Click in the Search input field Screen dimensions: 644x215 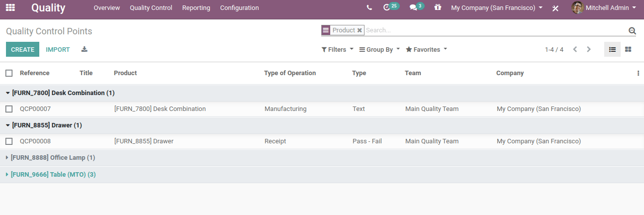click(x=495, y=30)
